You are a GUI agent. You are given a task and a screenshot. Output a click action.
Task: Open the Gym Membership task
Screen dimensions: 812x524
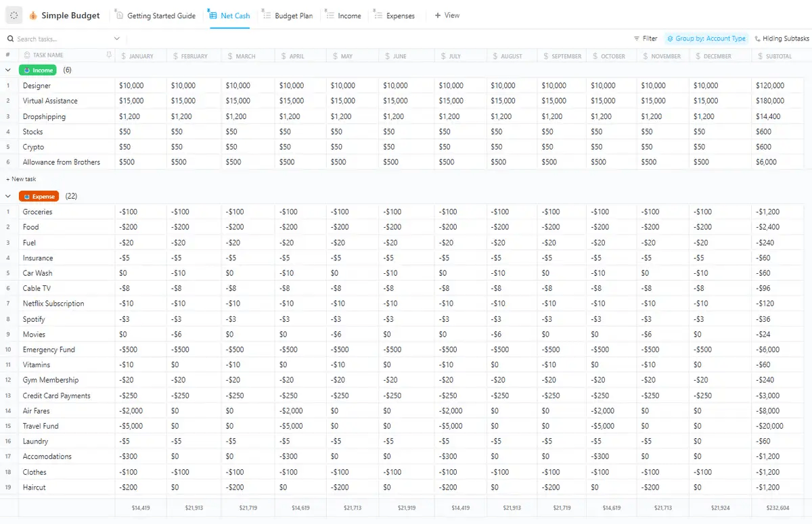click(50, 380)
